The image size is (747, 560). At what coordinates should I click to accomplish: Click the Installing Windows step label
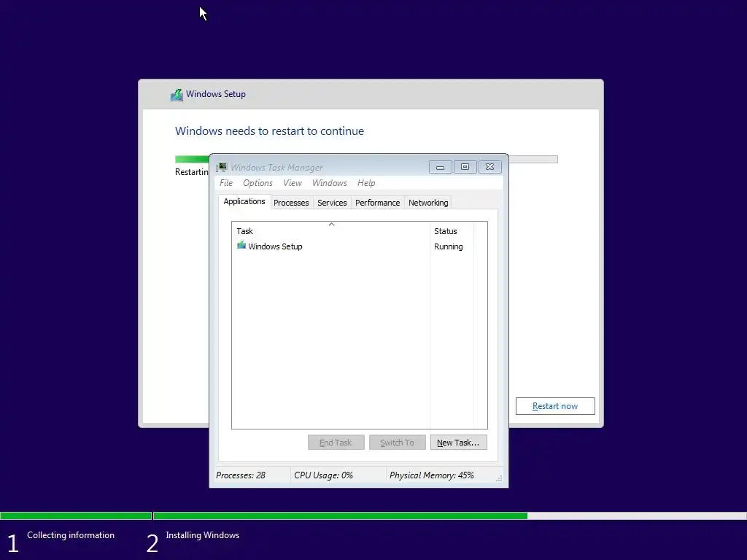click(203, 535)
